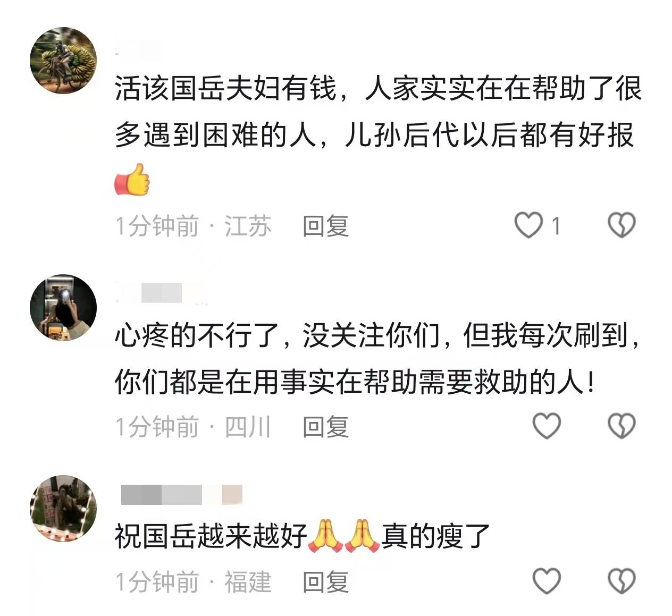Open the third commenter's avatar
Screen dimensions: 672x616
tap(63, 509)
